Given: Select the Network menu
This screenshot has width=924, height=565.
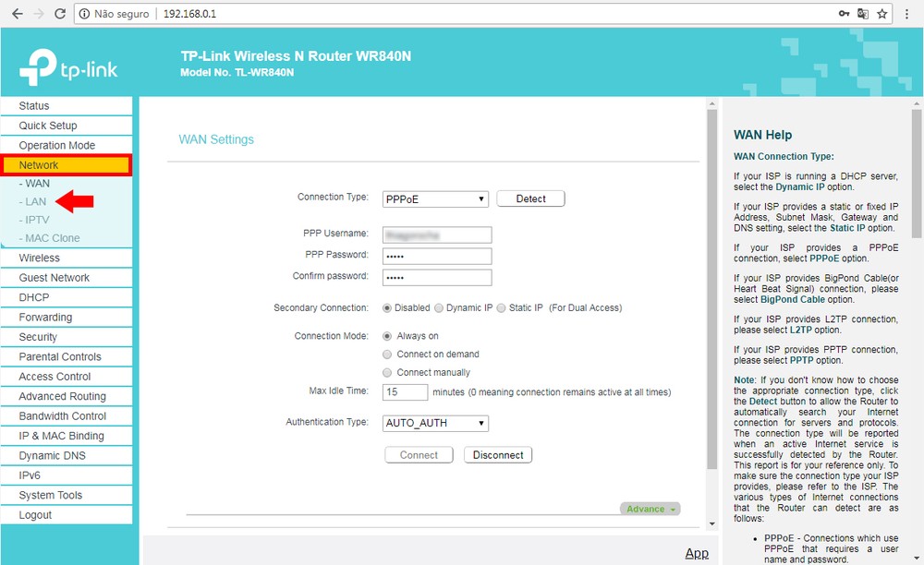Looking at the screenshot, I should tap(67, 165).
